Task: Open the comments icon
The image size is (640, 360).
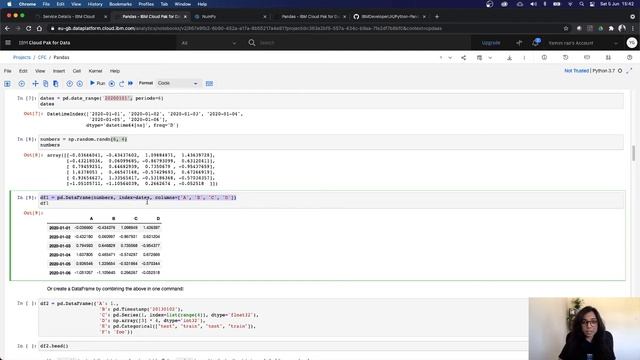Action: click(587, 58)
